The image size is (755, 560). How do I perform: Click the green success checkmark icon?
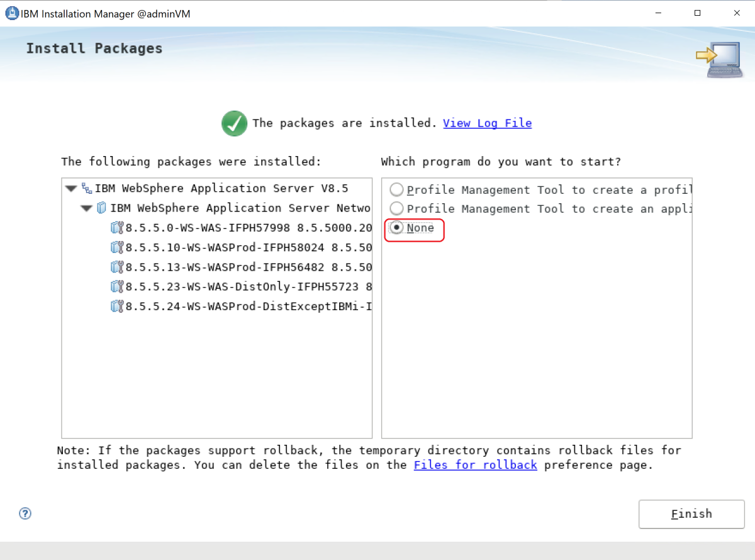[234, 123]
